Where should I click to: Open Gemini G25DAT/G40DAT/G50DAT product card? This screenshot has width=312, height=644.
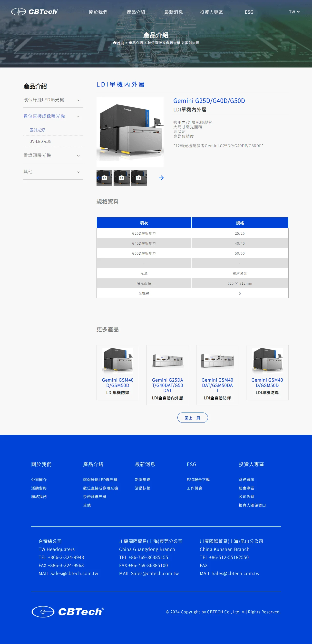167,375
